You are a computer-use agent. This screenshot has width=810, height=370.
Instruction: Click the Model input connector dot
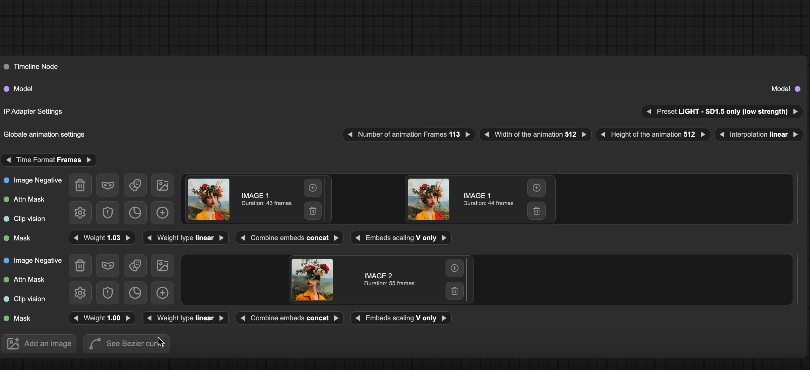click(6, 89)
